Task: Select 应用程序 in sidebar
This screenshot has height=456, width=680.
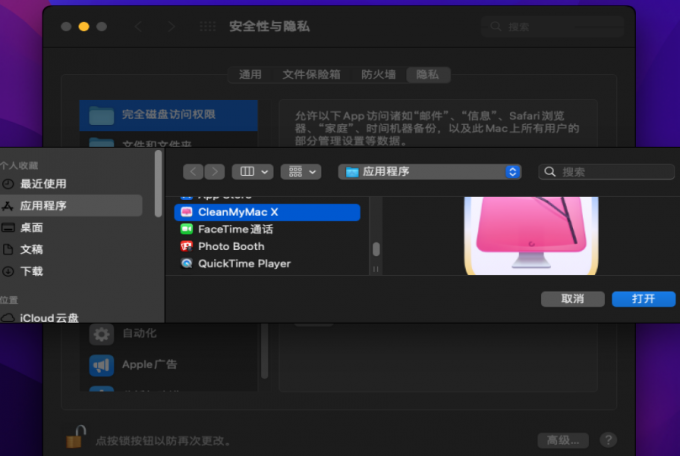Action: pyautogui.click(x=71, y=206)
